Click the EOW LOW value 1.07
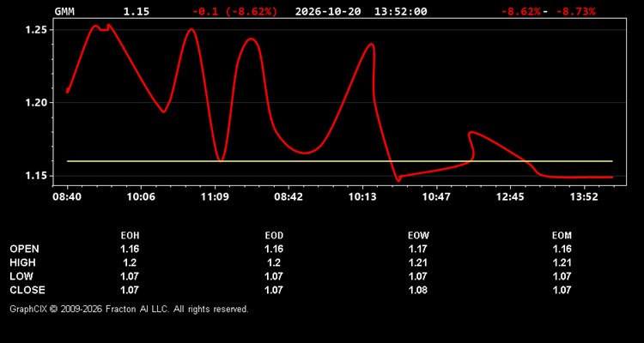Viewport: 644px width, 343px height. (418, 276)
